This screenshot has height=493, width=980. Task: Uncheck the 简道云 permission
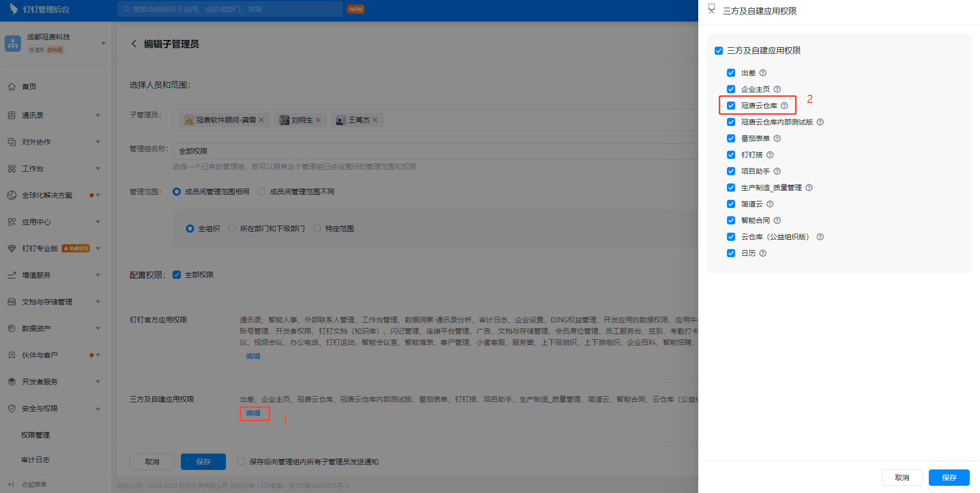pos(731,204)
